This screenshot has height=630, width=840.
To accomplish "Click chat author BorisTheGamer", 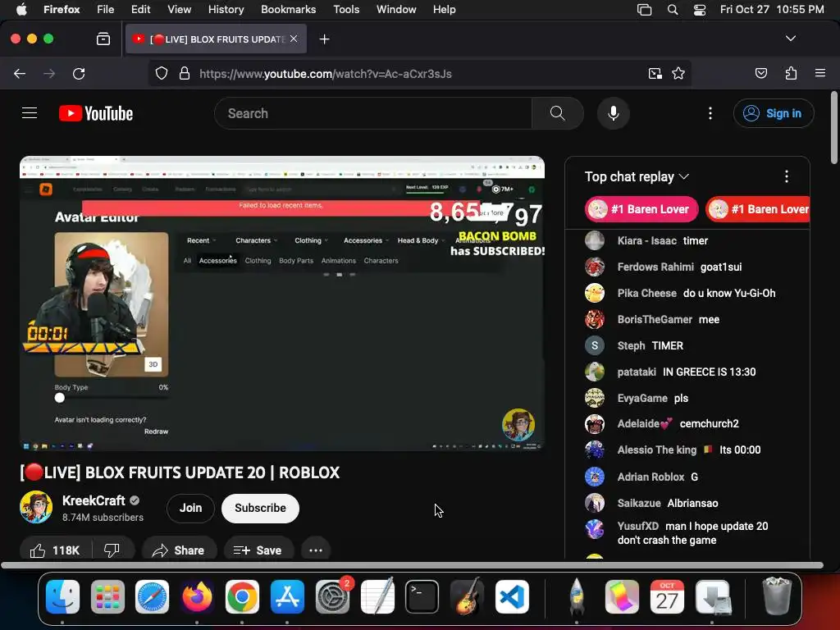I will click(x=655, y=319).
